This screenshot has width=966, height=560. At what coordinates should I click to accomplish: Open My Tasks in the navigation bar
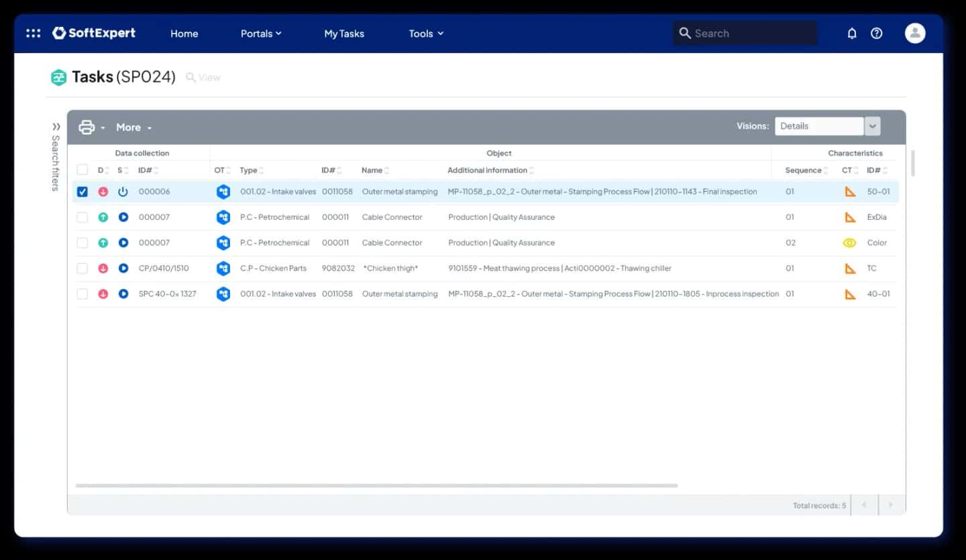pyautogui.click(x=344, y=34)
